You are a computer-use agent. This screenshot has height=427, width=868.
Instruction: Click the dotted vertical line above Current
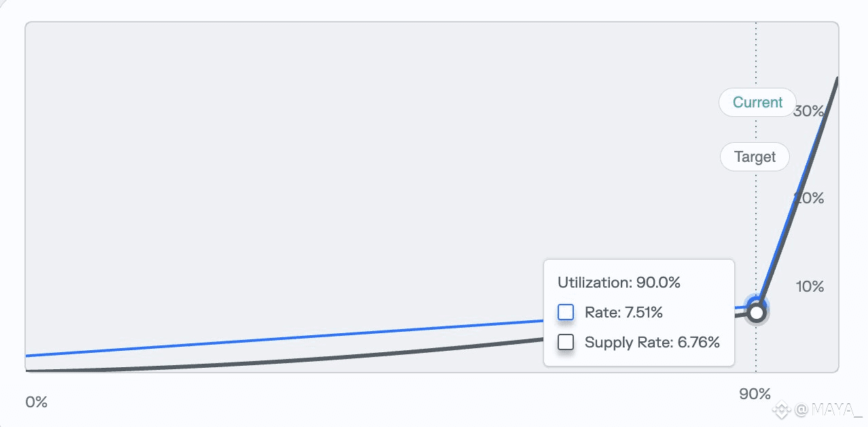coord(756,54)
